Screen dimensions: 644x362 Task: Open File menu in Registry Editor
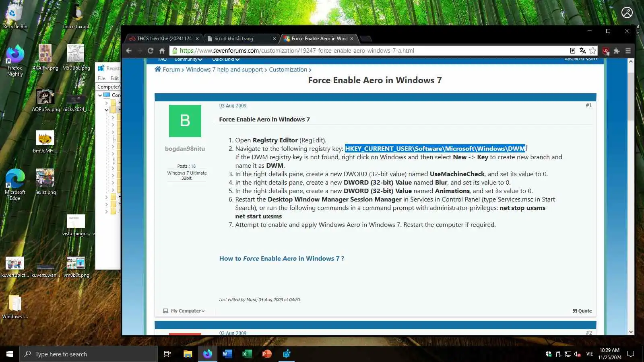coord(101,78)
